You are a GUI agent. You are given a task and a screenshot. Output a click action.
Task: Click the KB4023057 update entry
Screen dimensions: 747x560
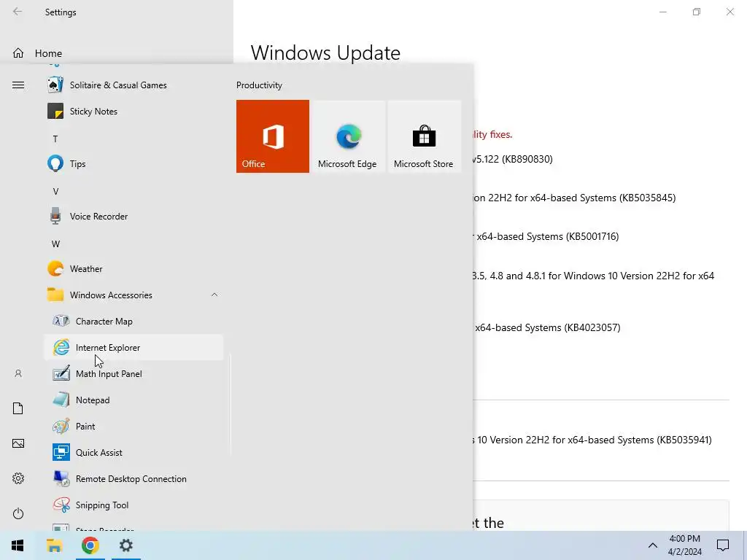tap(547, 327)
